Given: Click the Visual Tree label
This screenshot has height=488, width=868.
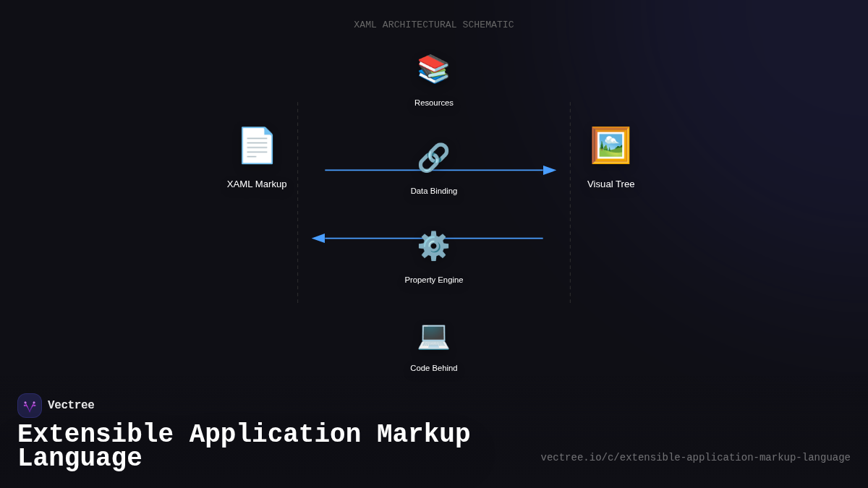Looking at the screenshot, I should (610, 184).
